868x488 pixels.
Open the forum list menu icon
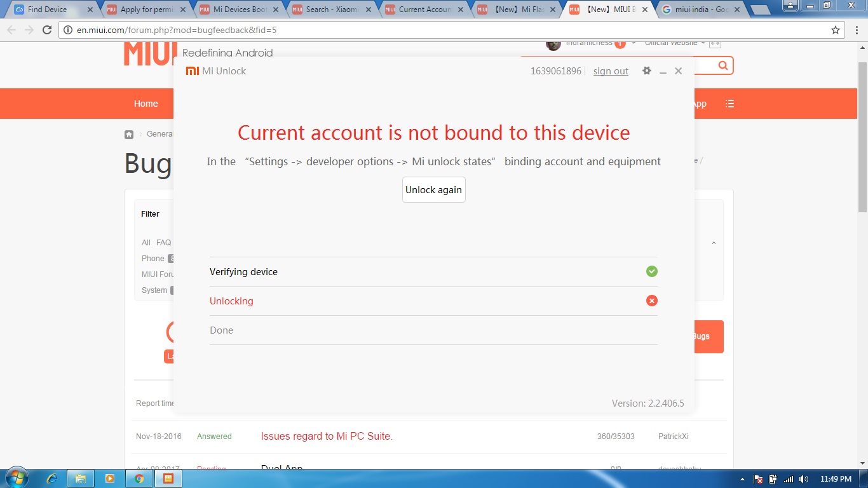pyautogui.click(x=729, y=104)
